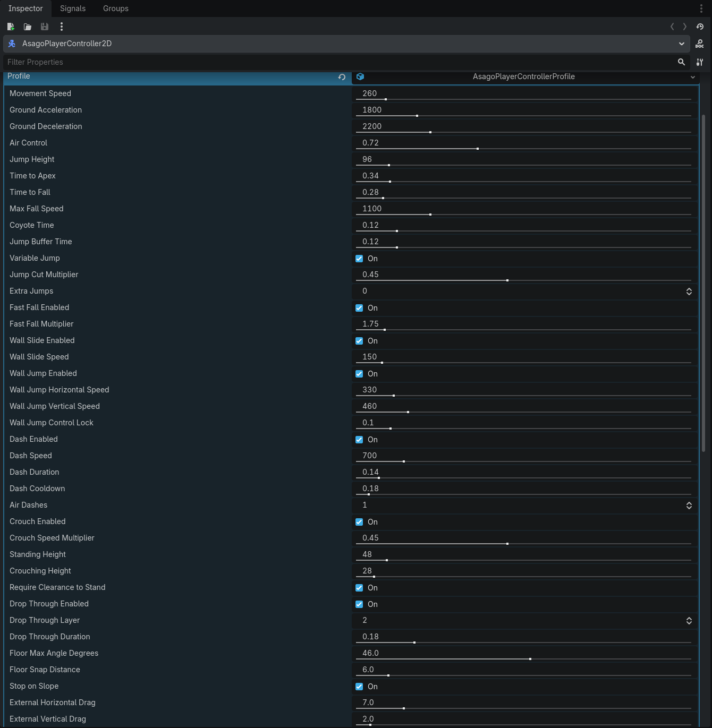This screenshot has width=712, height=728.
Task: Click the Max Fall Speed value 1100
Action: click(372, 209)
